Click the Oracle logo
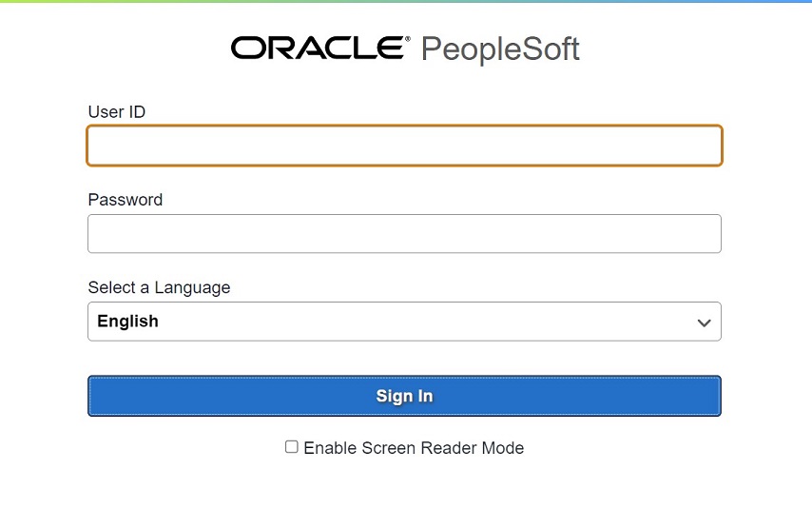812x508 pixels. pos(319,48)
